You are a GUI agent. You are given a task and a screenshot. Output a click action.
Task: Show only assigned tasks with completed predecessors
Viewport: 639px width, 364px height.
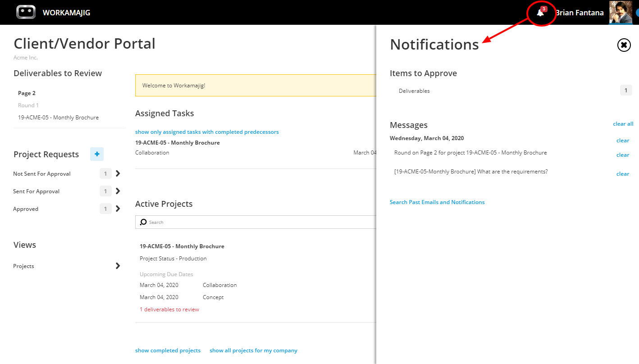[x=207, y=132]
